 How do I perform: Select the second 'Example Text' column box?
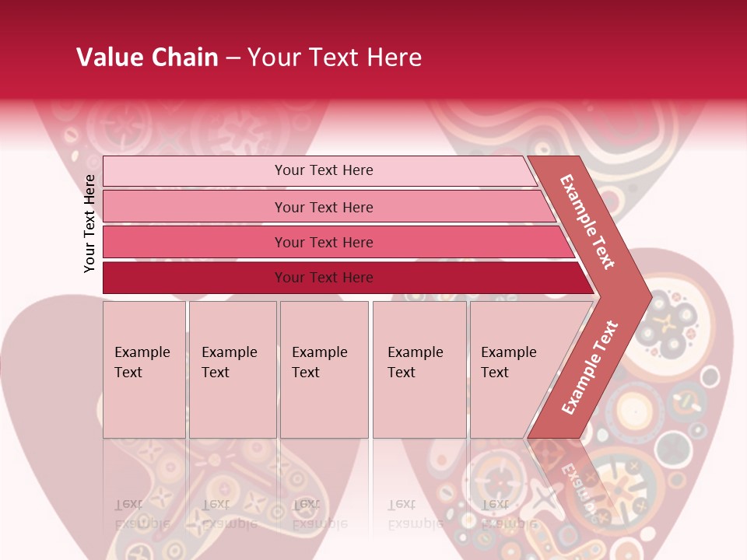click(233, 369)
